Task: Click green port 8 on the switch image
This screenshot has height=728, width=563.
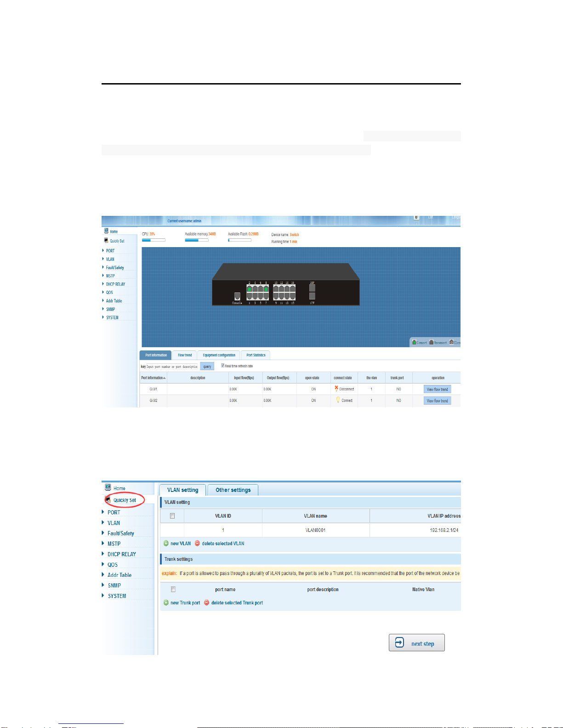Action: click(266, 289)
